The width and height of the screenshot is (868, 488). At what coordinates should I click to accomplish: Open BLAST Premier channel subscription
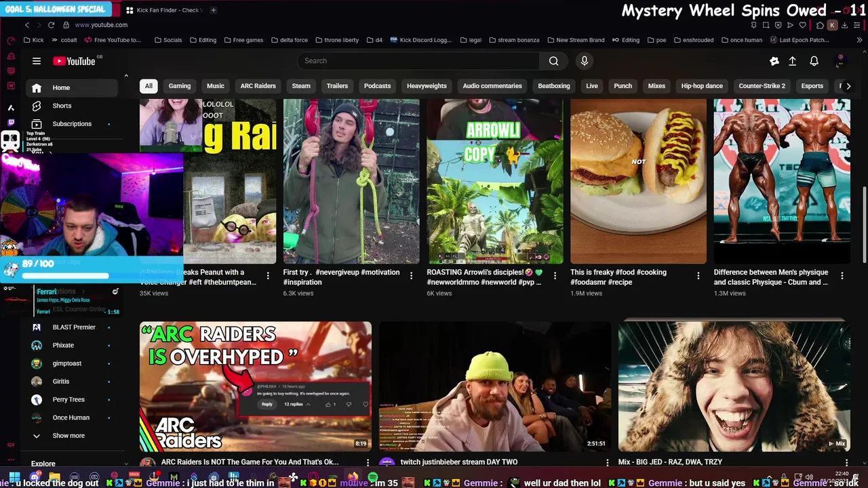tap(72, 327)
